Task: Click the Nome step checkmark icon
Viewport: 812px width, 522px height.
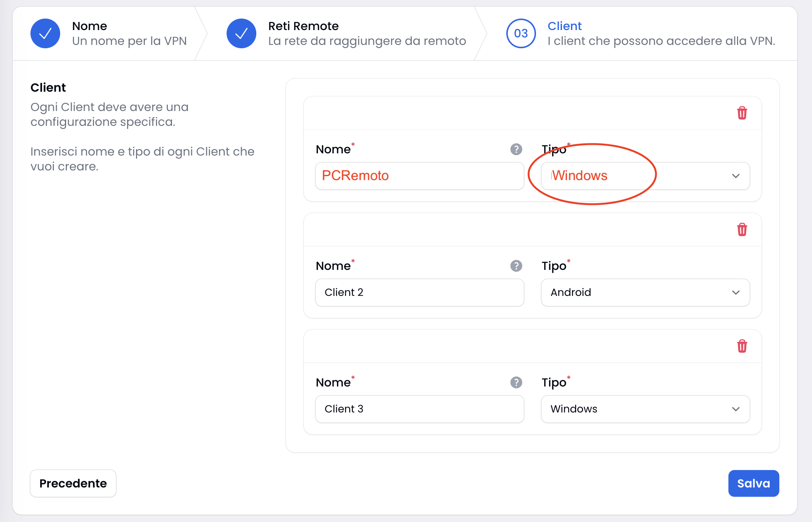Action: pyautogui.click(x=44, y=33)
